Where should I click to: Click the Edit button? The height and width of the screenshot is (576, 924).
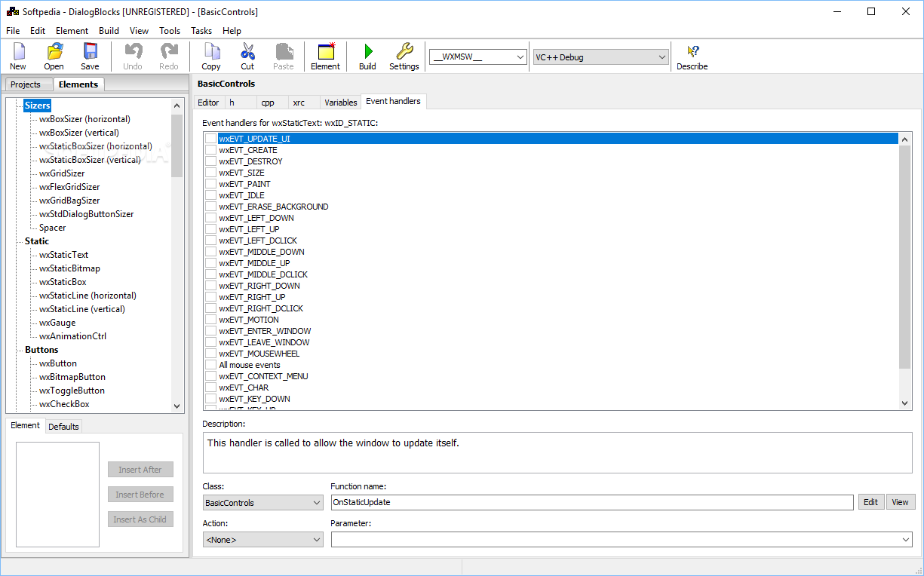[871, 502]
